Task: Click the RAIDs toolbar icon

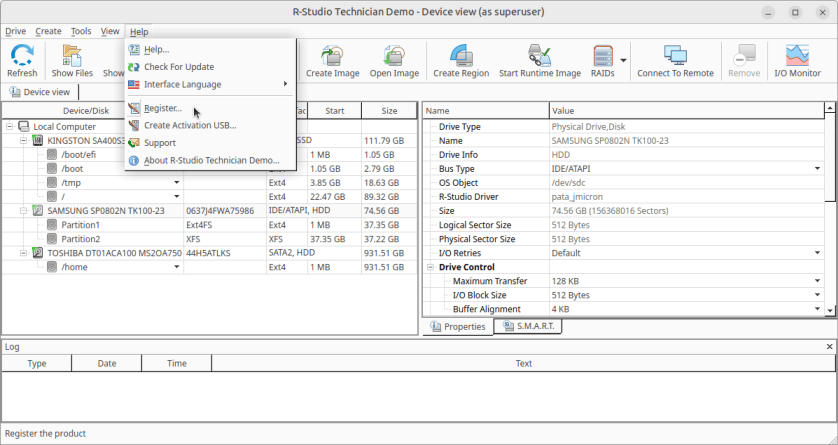Action: point(602,55)
